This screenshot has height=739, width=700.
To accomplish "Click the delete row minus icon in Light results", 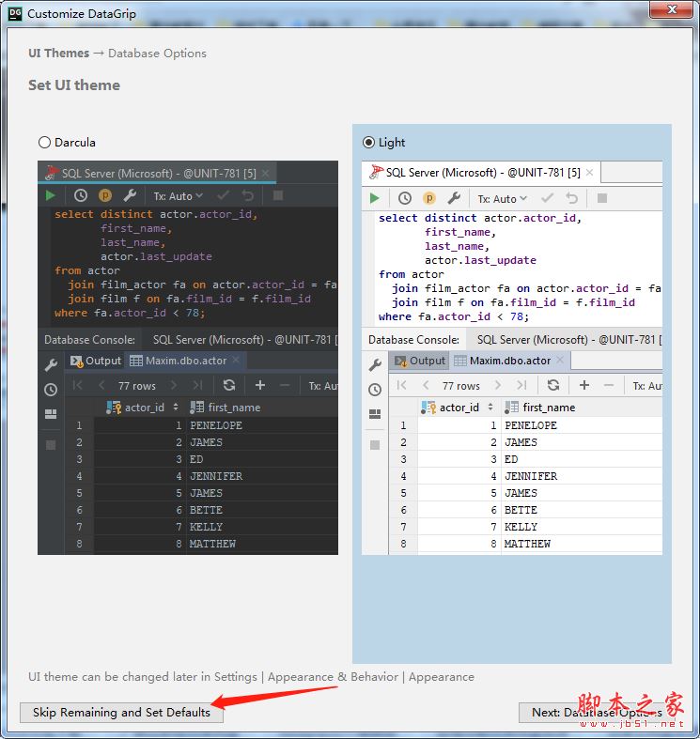I will tap(609, 386).
